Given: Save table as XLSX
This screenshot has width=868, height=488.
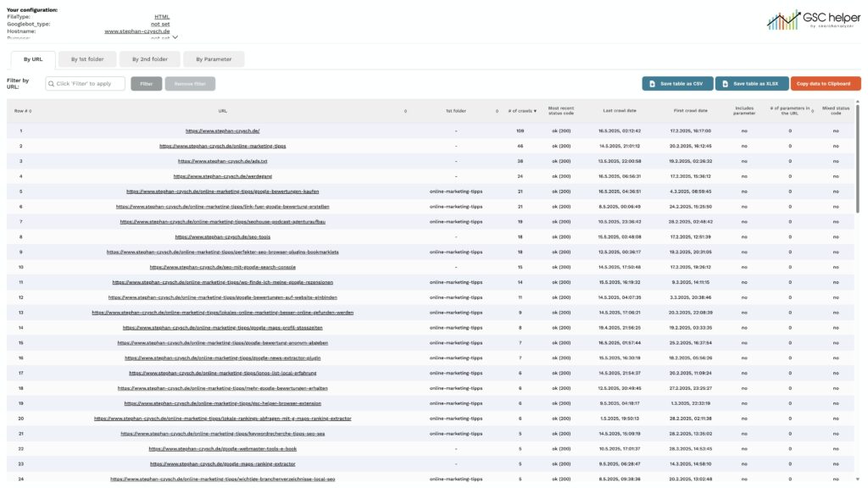Looking at the screenshot, I should (x=752, y=84).
